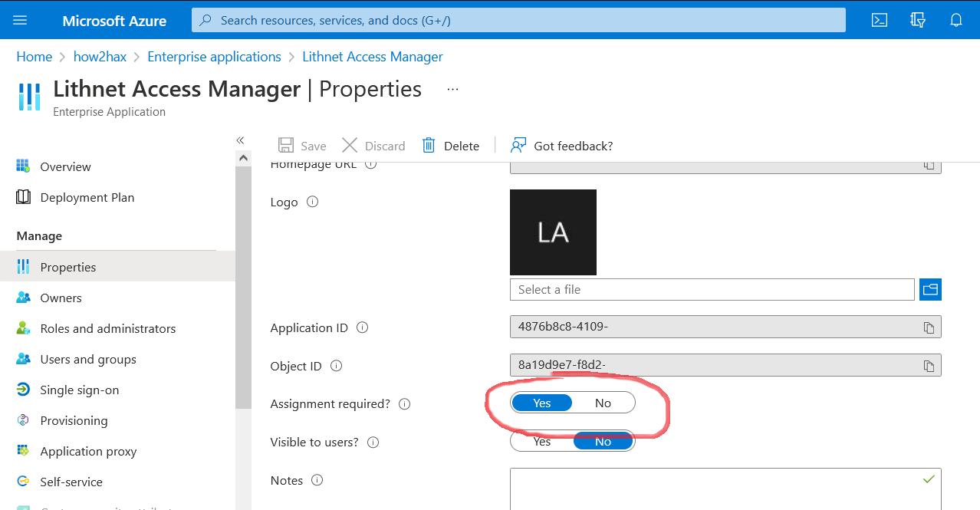Open the more options ellipsis
The width and height of the screenshot is (980, 510).
pos(452,90)
